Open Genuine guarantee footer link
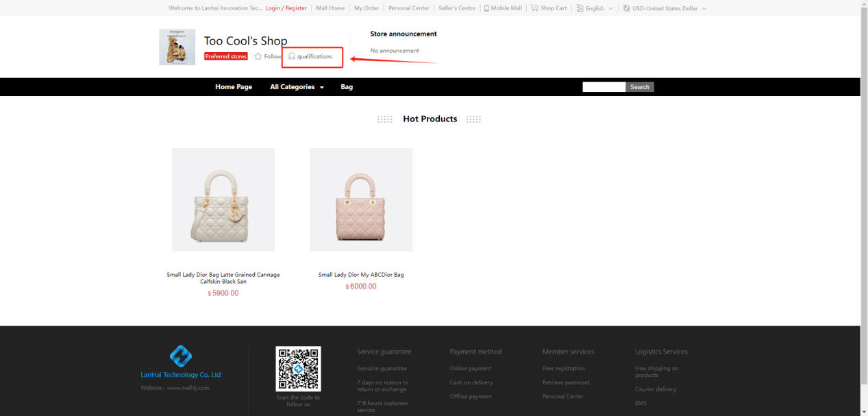 click(382, 369)
